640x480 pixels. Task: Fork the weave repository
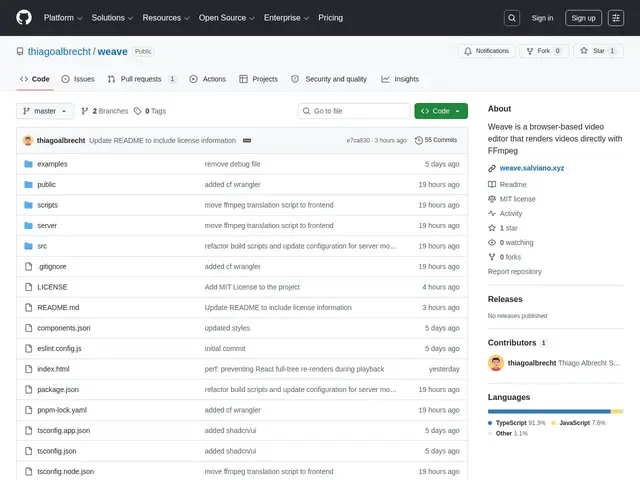[x=544, y=51]
